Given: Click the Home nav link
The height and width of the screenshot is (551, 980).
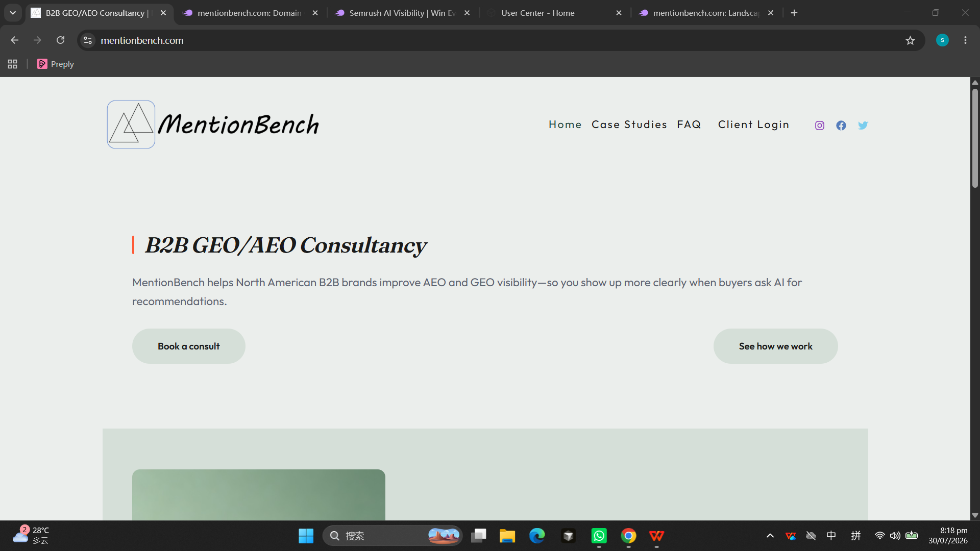Looking at the screenshot, I should tap(565, 124).
